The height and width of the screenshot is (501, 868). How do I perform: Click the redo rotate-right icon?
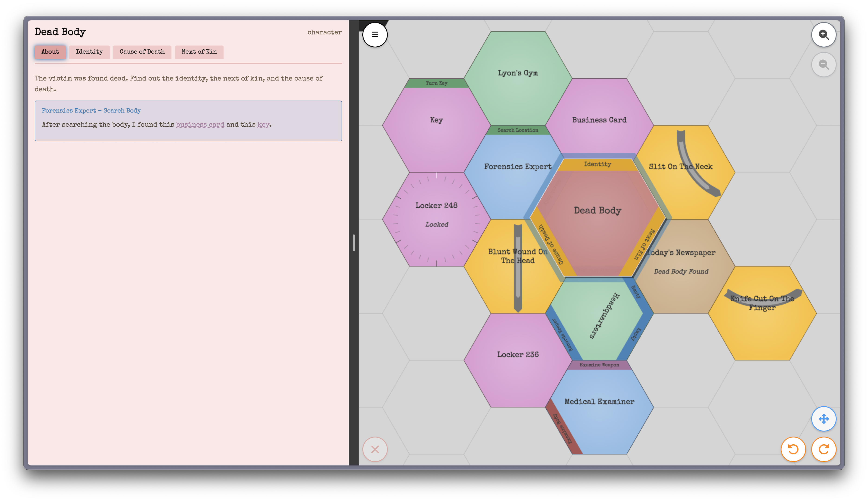point(824,449)
